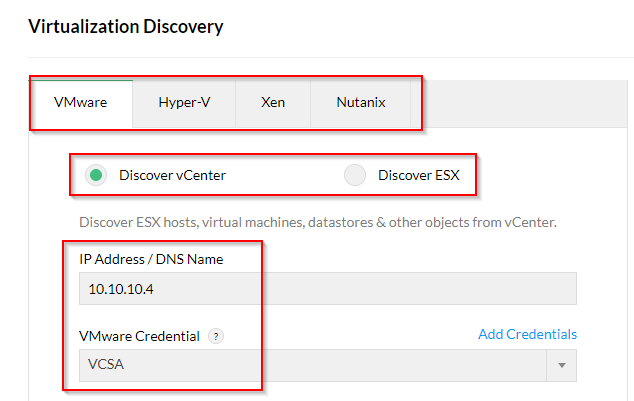Click the 'Discover ESX hosts, virtual machines' description
The width and height of the screenshot is (634, 401).
(x=318, y=222)
